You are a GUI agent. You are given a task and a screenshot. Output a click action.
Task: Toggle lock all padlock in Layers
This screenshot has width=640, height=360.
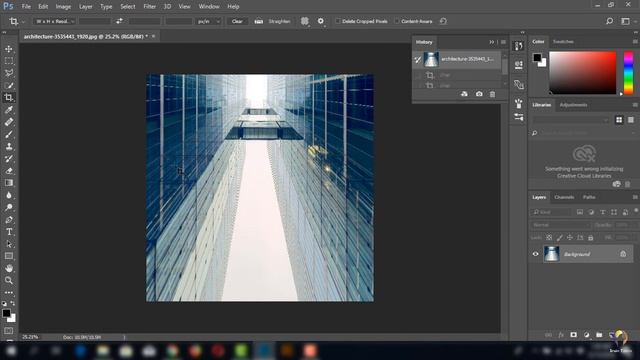click(x=591, y=238)
